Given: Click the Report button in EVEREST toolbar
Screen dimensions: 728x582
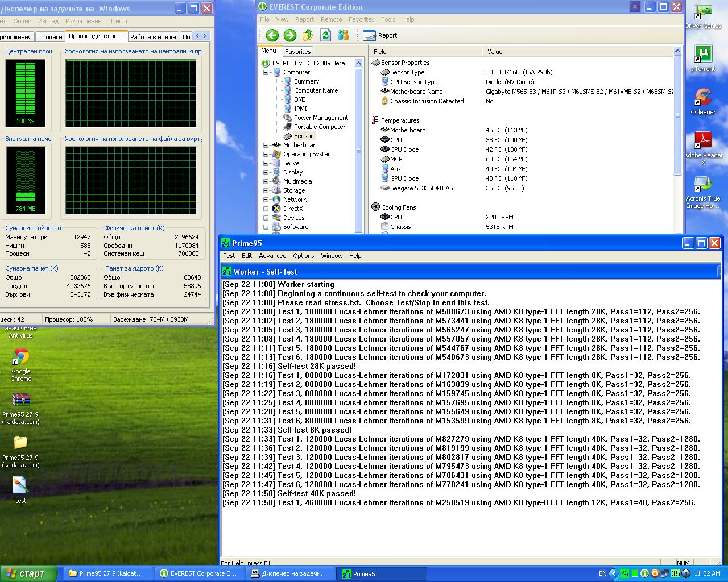Looking at the screenshot, I should tap(380, 35).
